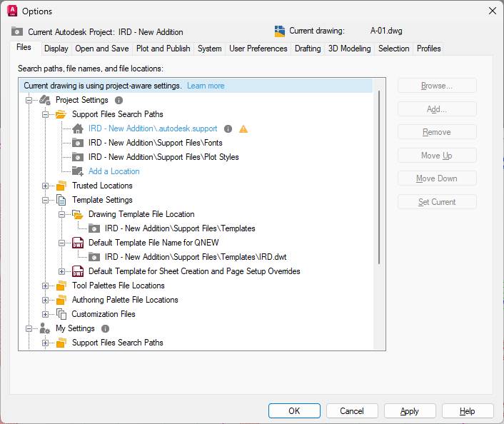
Task: Click the info icon beside Project Settings
Action: [119, 101]
